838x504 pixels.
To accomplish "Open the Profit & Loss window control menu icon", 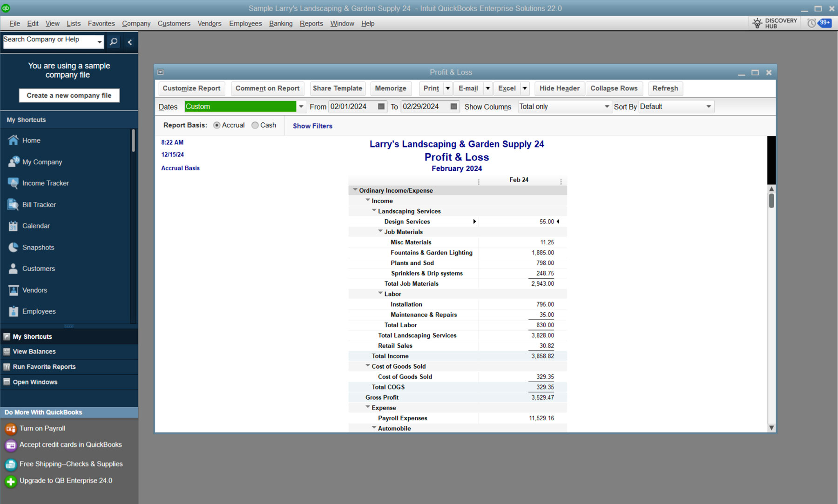I will [x=161, y=72].
